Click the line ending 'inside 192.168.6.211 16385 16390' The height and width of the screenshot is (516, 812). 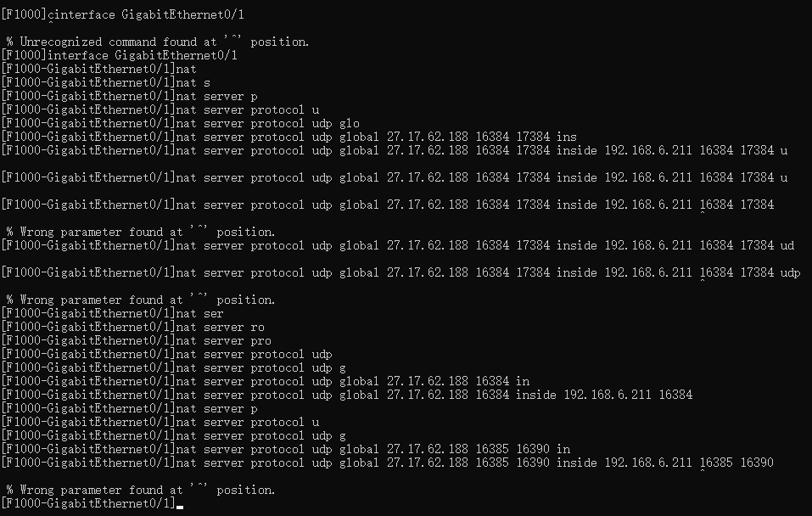click(388, 463)
